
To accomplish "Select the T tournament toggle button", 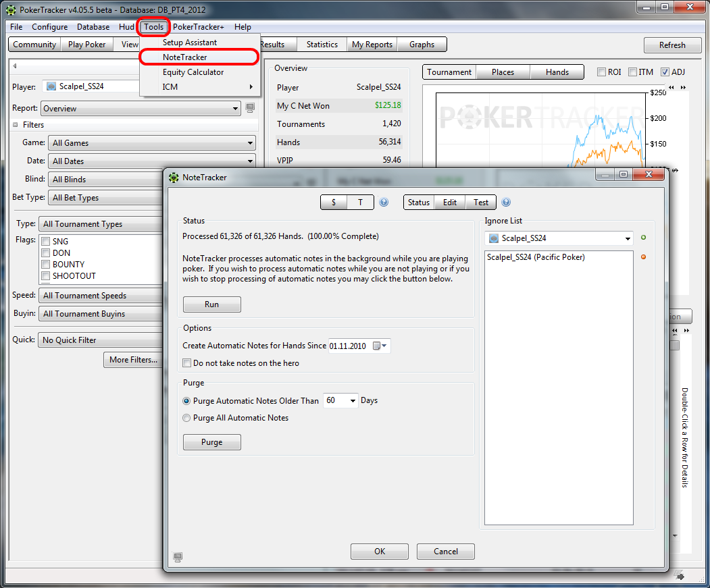I will point(361,203).
